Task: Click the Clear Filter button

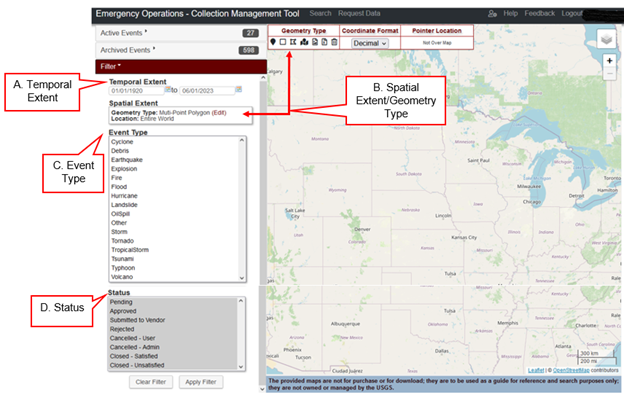Action: (x=150, y=382)
